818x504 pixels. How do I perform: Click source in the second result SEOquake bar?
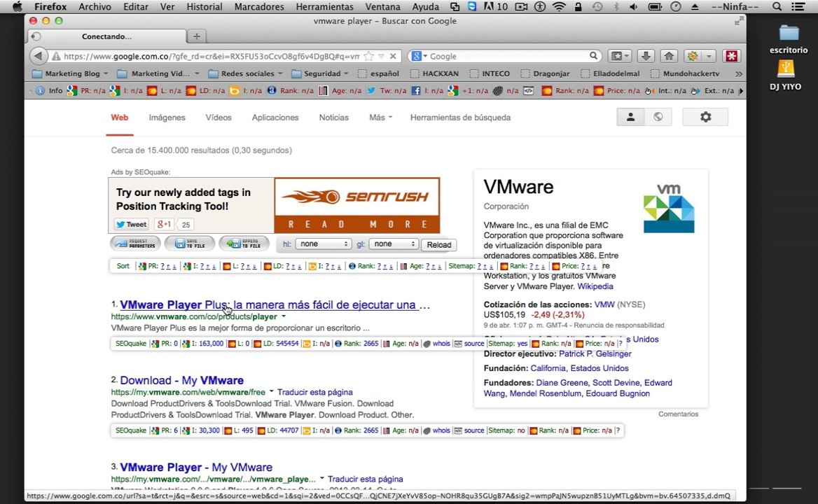[x=473, y=430]
